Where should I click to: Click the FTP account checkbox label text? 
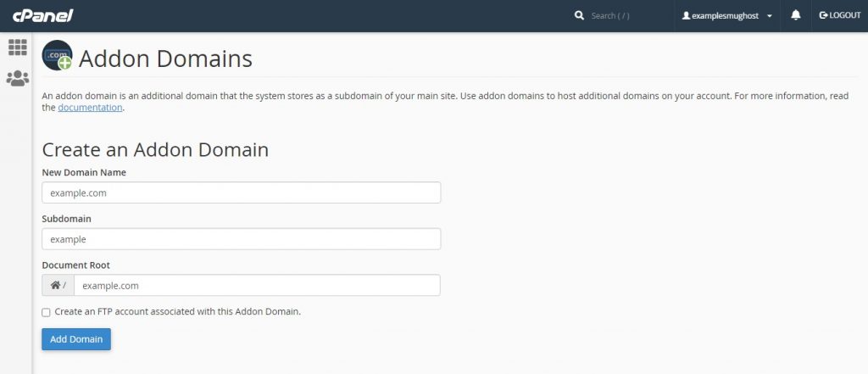[177, 311]
